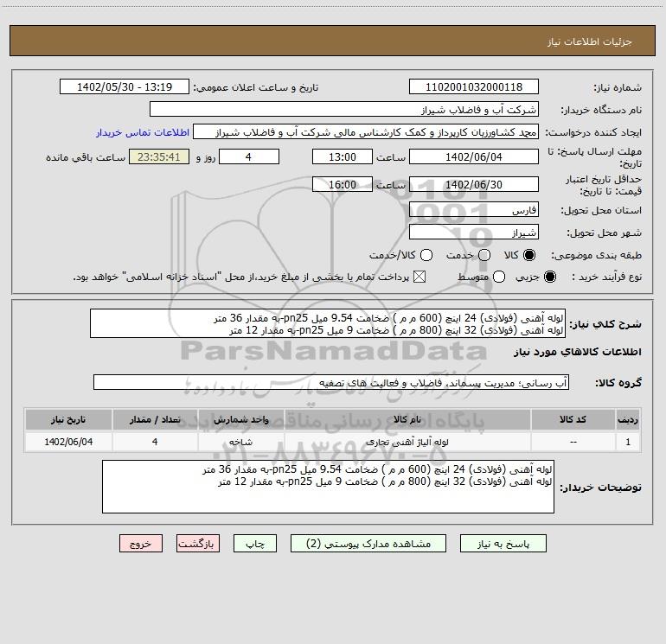Click the جزئیات اطلاعات نیاز header title
This screenshot has height=644, width=666.
590,41
